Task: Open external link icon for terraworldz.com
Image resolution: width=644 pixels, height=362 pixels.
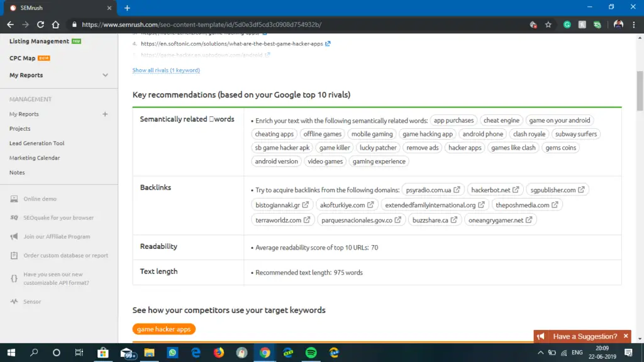Action: point(307,220)
